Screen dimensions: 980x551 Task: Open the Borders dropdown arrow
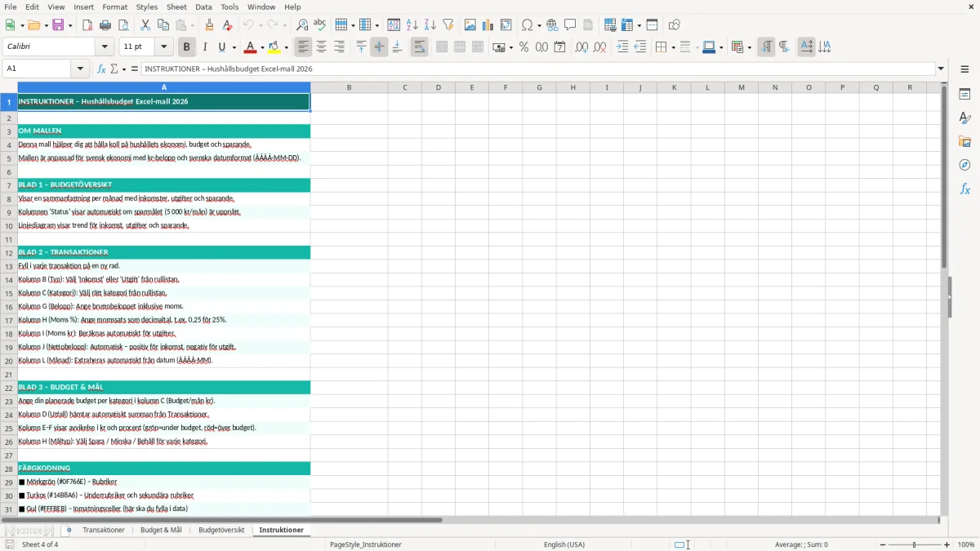(x=673, y=47)
